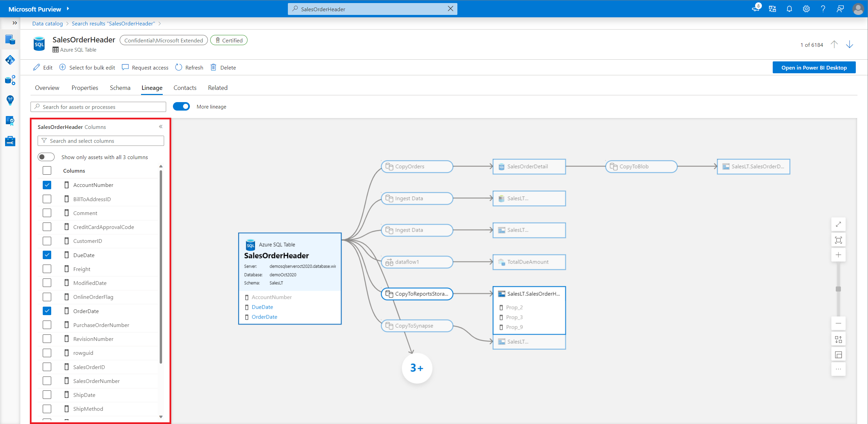Zoom in with the plus icon
The height and width of the screenshot is (424, 868).
[838, 255]
